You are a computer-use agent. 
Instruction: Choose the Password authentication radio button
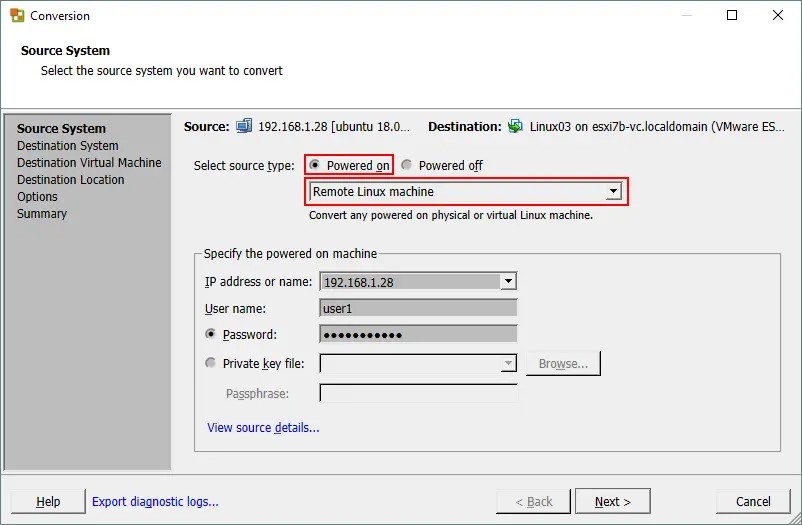(x=210, y=334)
